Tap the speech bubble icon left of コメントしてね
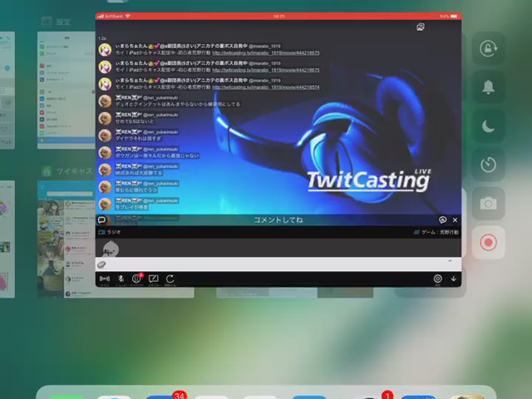This screenshot has width=532, height=399. (x=101, y=219)
